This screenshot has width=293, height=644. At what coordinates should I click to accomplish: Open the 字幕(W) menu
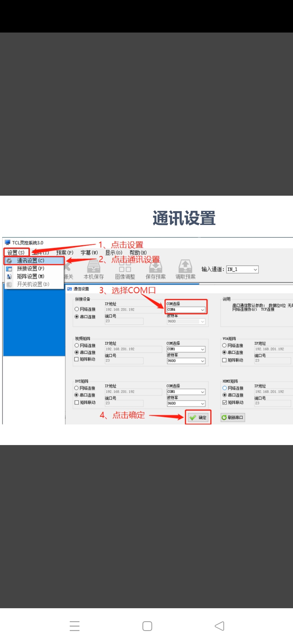pyautogui.click(x=89, y=253)
